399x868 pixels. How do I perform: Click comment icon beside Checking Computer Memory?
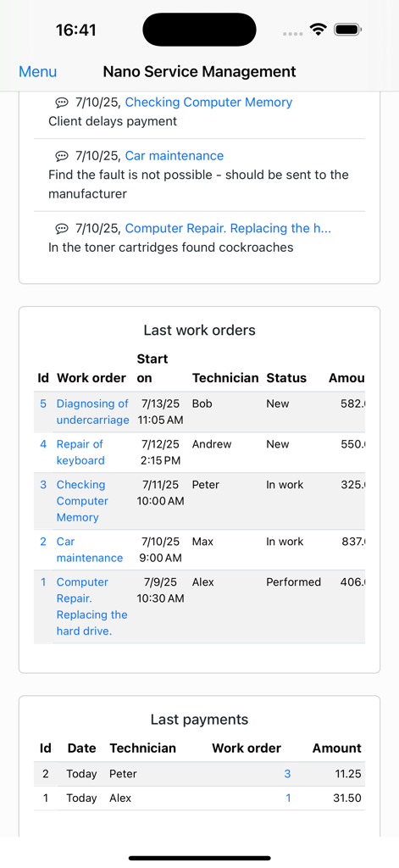[x=62, y=103]
